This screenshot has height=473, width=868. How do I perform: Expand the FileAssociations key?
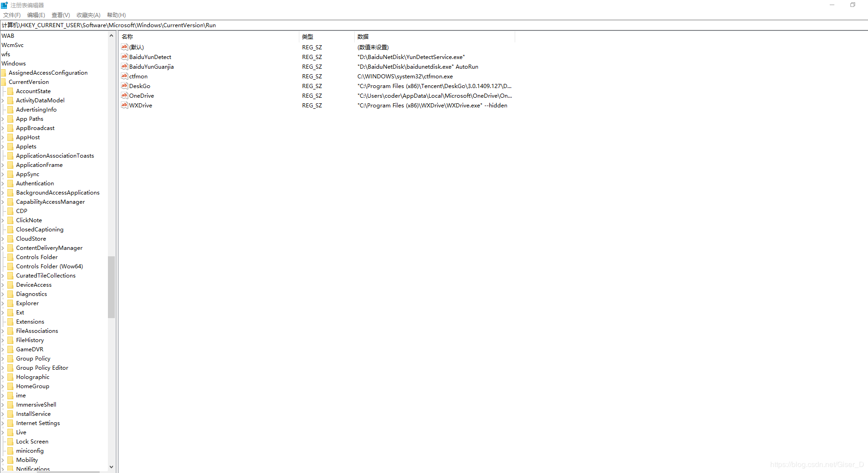click(3, 331)
